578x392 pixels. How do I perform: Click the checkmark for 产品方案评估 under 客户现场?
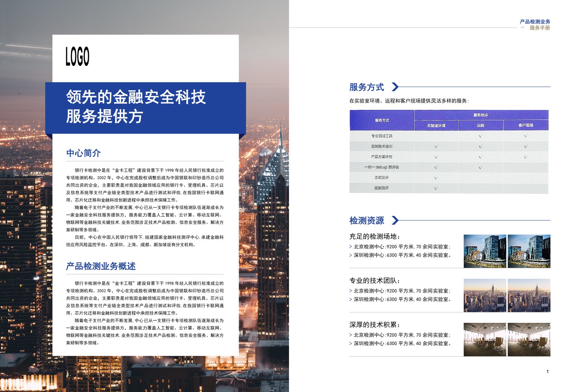pyautogui.click(x=526, y=157)
